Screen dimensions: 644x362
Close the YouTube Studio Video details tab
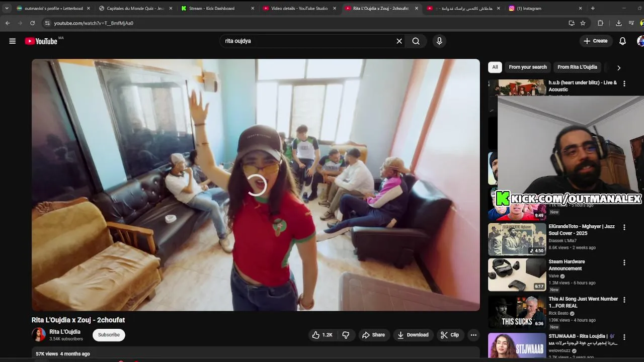point(335,9)
